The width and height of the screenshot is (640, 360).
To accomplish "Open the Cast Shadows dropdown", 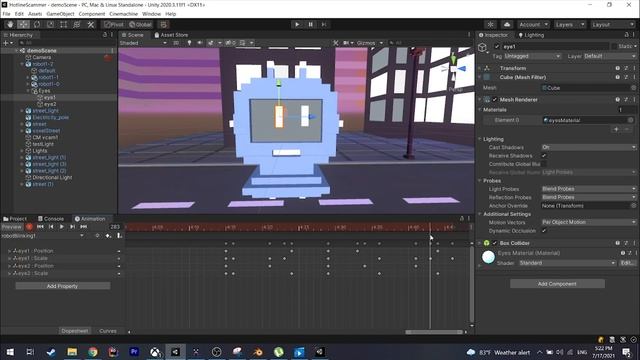I will [x=589, y=147].
